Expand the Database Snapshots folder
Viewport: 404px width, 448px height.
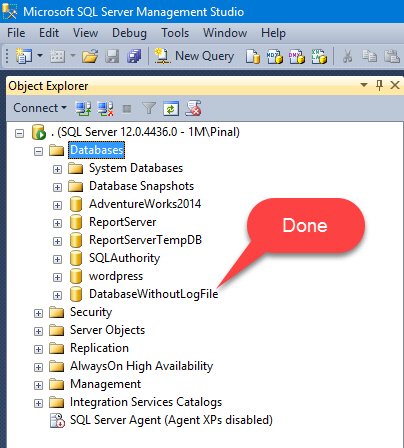point(57,188)
